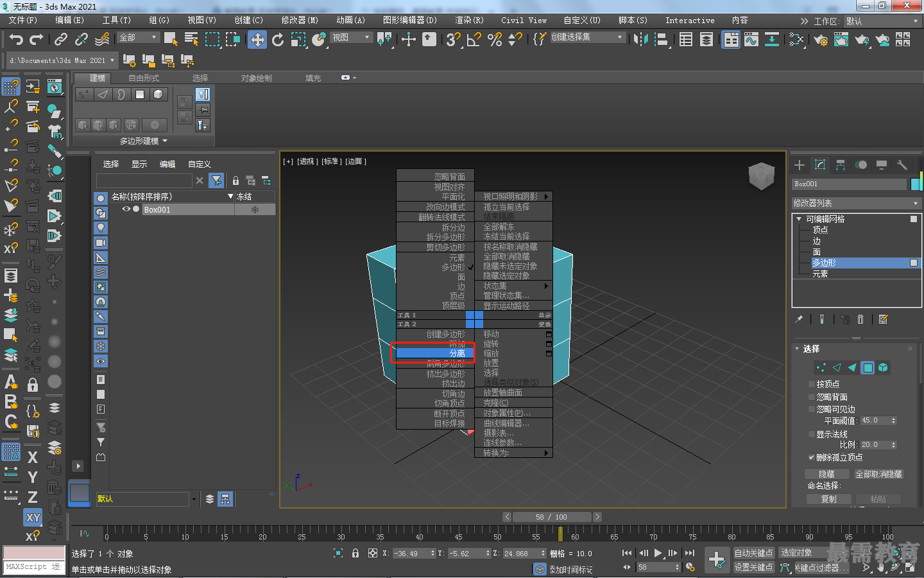Click the Bind to Space Warp icon
924x578 pixels.
(102, 40)
